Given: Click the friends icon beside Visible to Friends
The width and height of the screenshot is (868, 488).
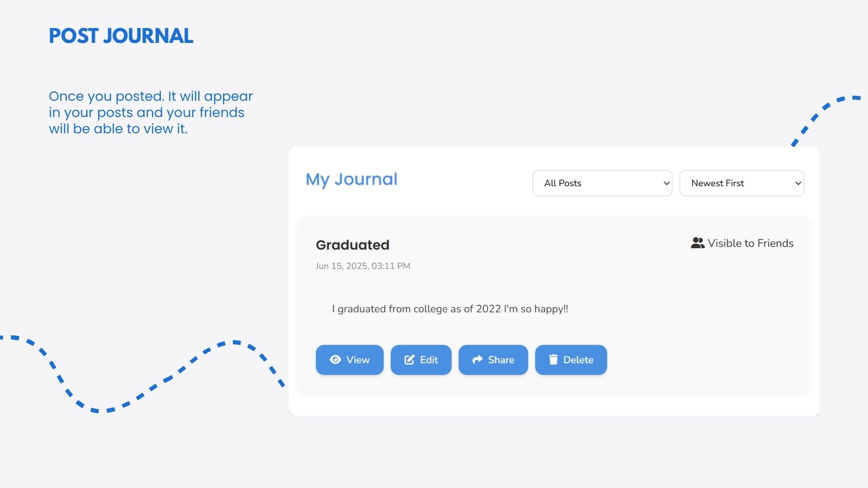Looking at the screenshot, I should coord(698,243).
